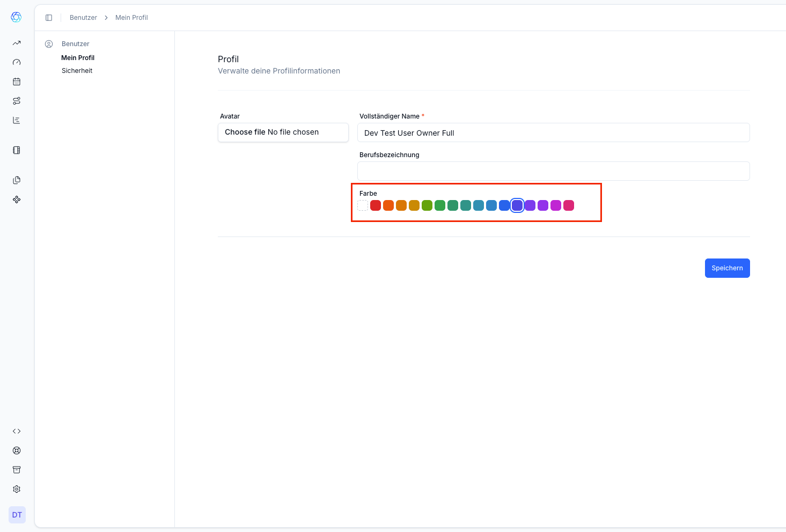
Task: Click the Berufsbezeichnung label
Action: 390,155
